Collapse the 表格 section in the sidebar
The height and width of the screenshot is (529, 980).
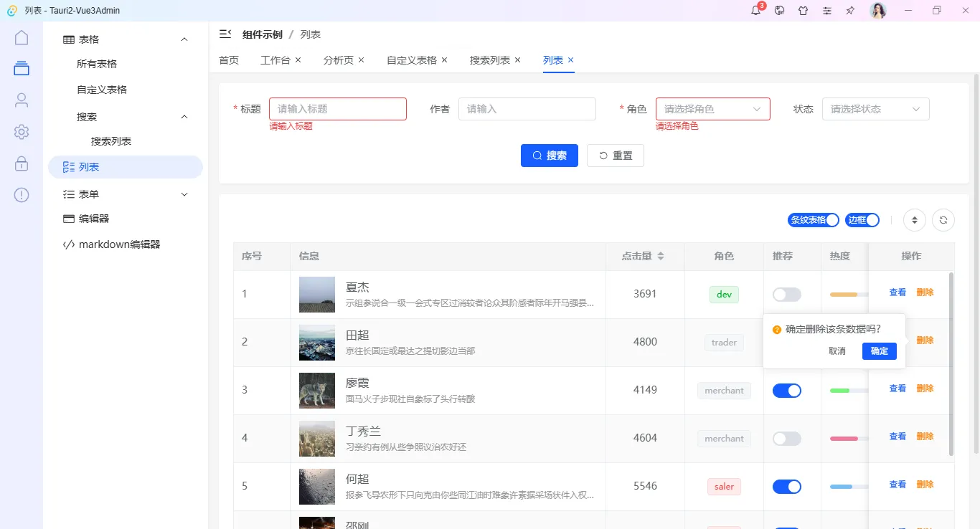184,39
